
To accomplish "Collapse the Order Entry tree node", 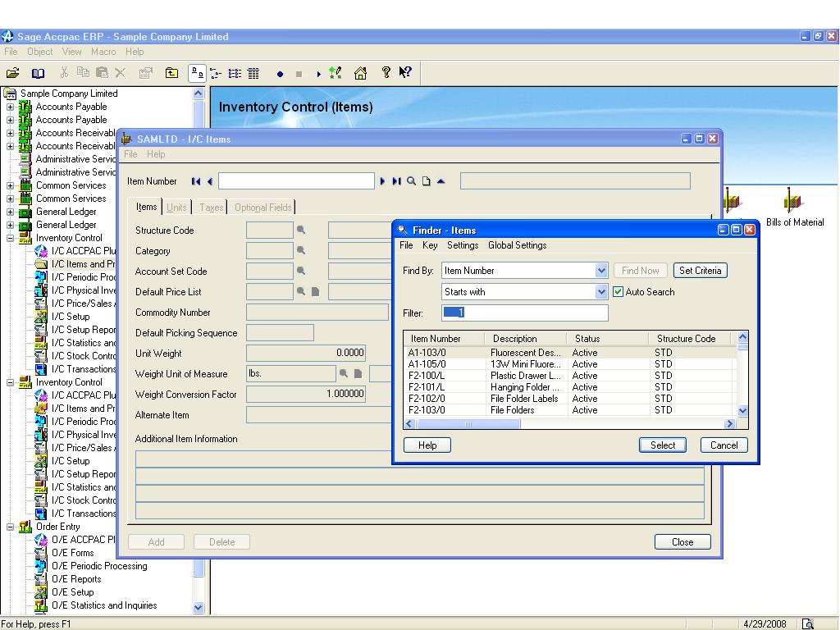I will [x=10, y=527].
